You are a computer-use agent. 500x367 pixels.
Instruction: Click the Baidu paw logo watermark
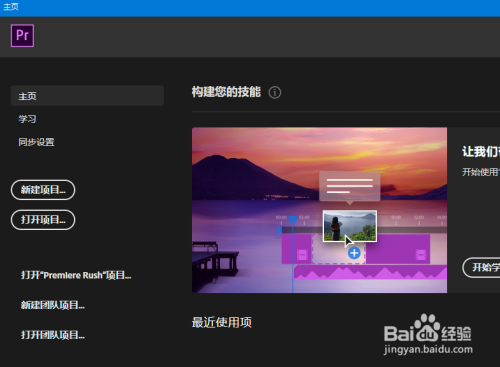coord(426,328)
